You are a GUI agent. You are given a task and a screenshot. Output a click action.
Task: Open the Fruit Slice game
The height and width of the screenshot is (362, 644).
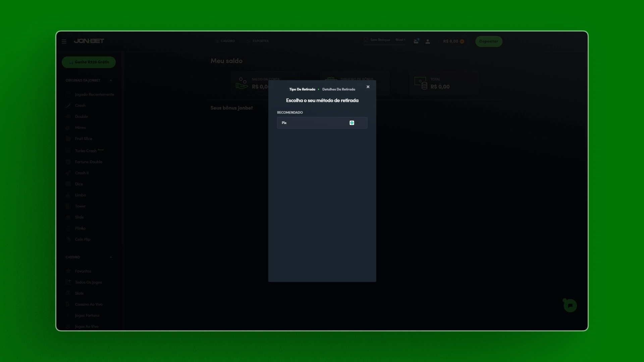[x=79, y=139]
